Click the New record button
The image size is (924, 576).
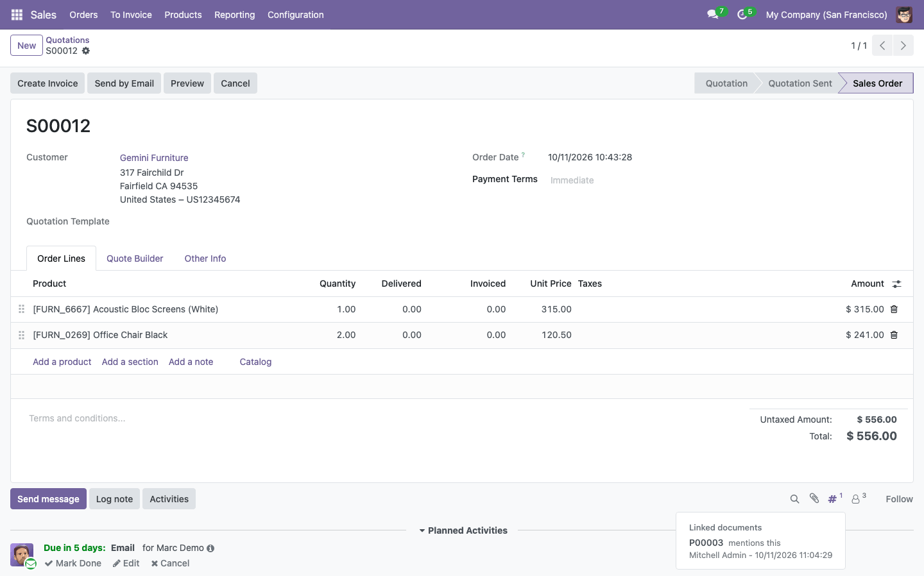[27, 46]
